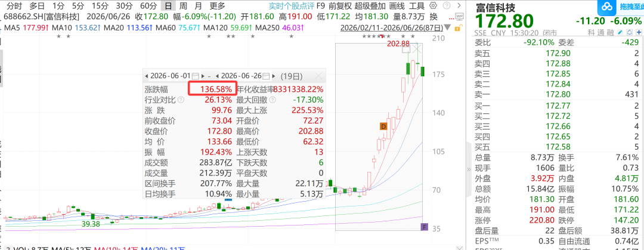
Task: Open start date calendar picker icon
Action: tap(196, 76)
